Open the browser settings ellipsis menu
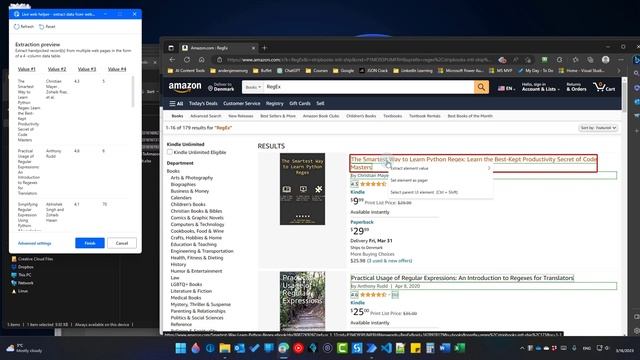The width and height of the screenshot is (640, 360). [621, 60]
